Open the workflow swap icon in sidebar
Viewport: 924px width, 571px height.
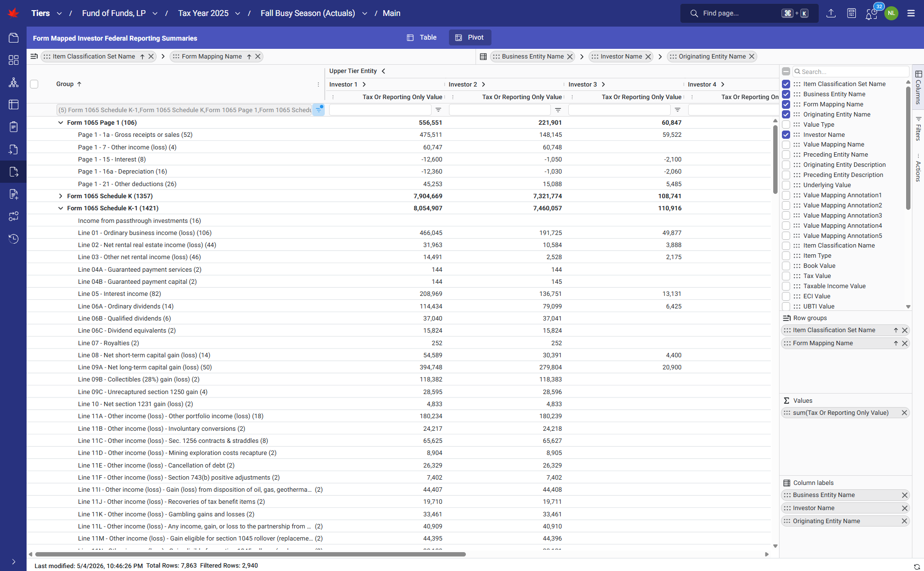(x=14, y=216)
